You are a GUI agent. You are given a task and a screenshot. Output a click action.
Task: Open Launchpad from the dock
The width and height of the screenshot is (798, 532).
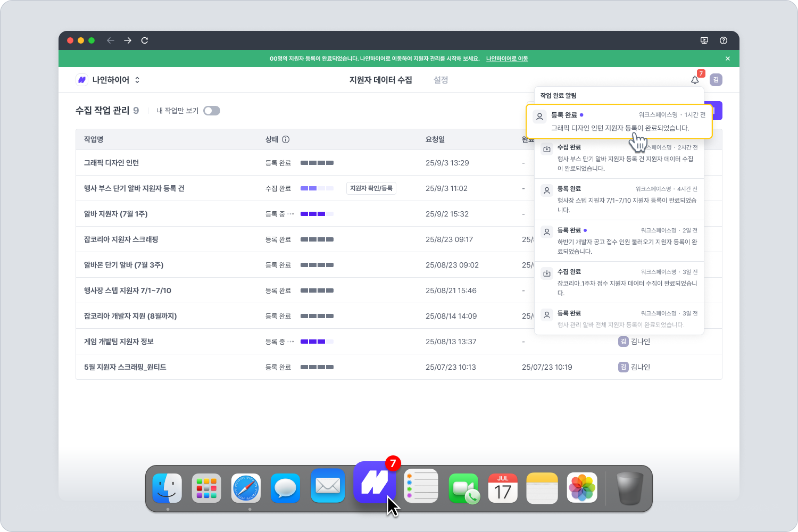tap(206, 488)
